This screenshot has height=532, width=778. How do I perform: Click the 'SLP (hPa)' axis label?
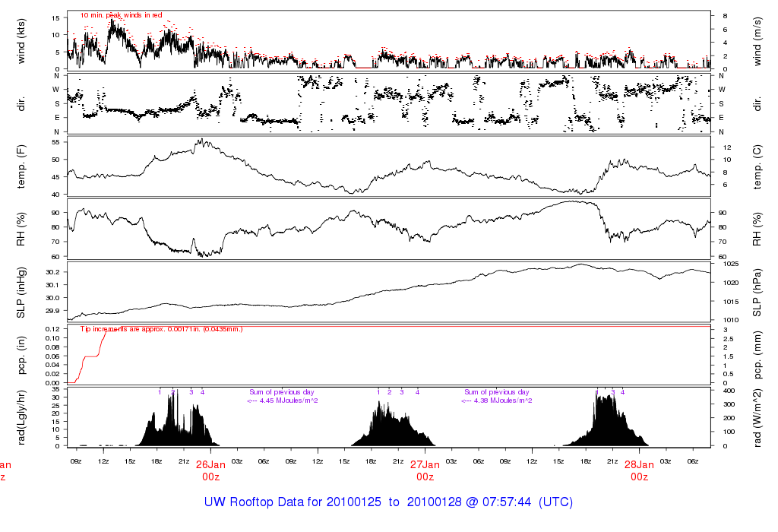coord(757,293)
